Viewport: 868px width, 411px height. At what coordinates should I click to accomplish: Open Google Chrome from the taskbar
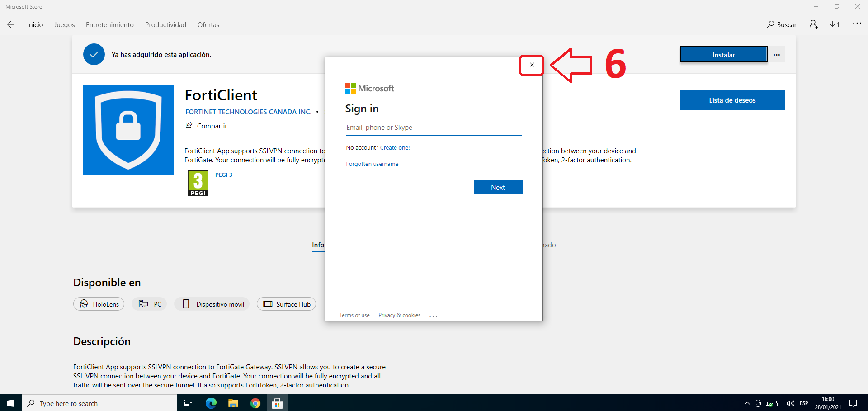click(255, 403)
